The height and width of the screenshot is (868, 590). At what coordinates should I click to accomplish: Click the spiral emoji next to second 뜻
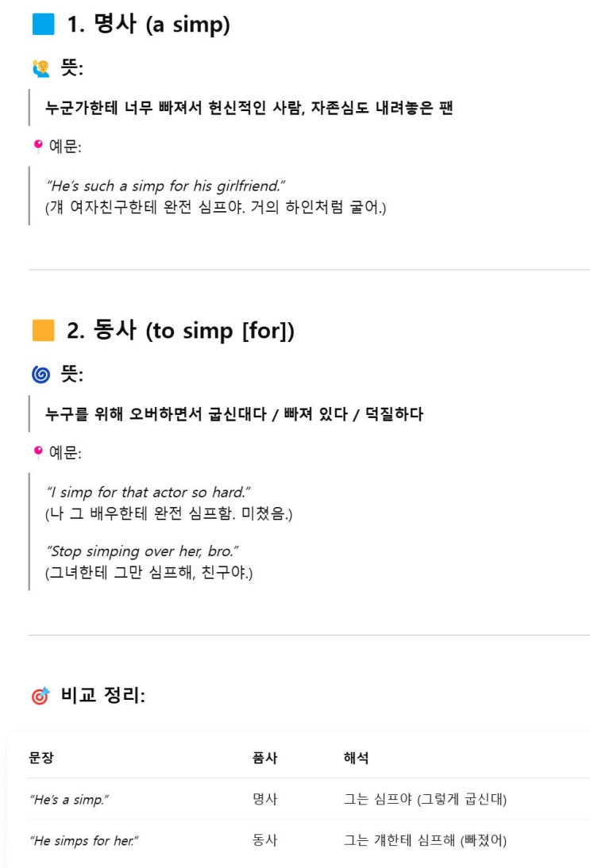click(x=41, y=374)
